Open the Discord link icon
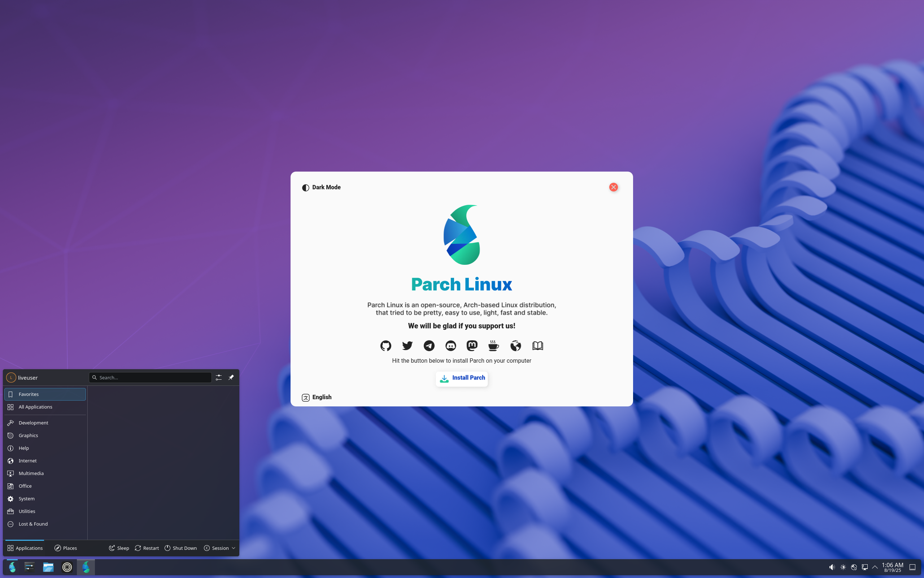This screenshot has height=578, width=924. 450,346
